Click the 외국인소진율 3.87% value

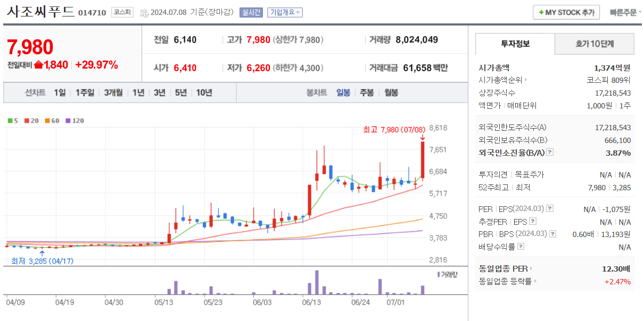(617, 153)
